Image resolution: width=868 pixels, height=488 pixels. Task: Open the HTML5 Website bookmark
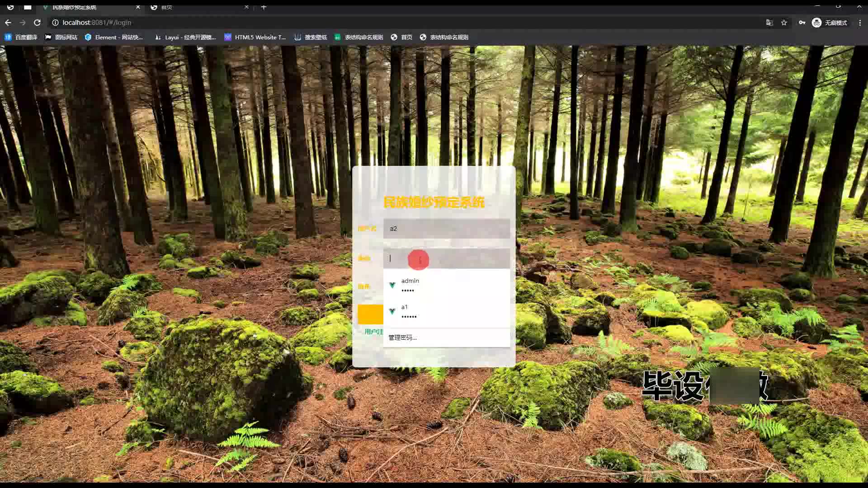click(255, 37)
